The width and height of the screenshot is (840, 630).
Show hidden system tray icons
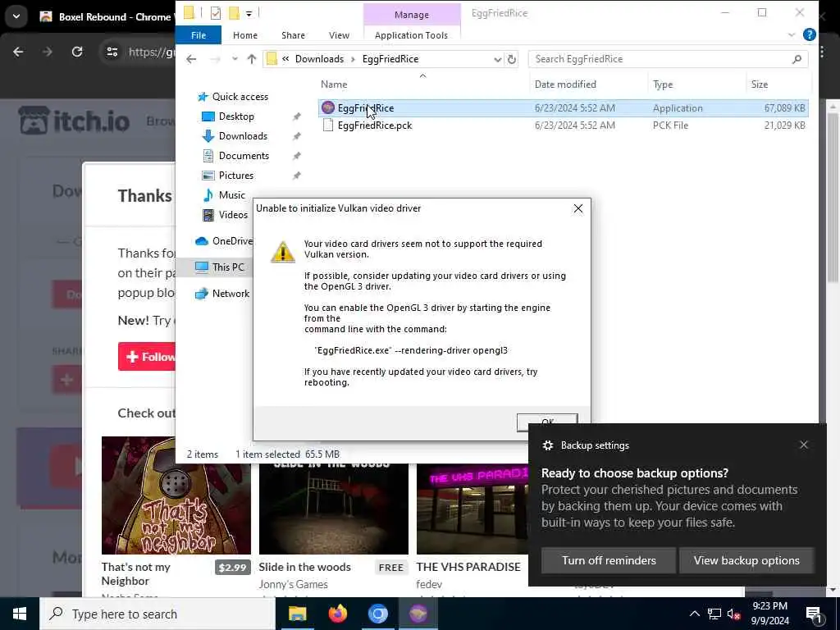(x=694, y=614)
